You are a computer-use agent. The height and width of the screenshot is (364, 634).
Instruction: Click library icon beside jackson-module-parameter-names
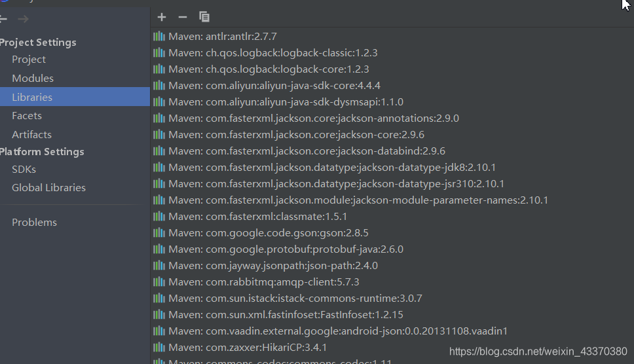(159, 200)
